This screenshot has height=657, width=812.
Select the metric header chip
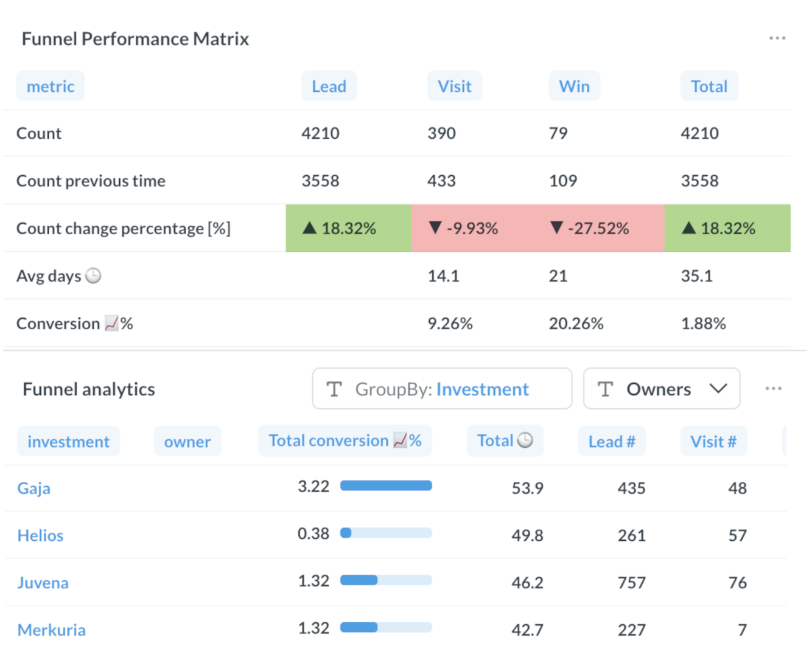51,86
